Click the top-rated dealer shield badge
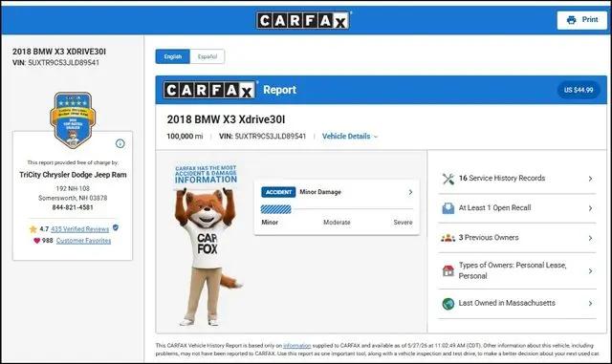This screenshot has width=612, height=364. click(73, 119)
